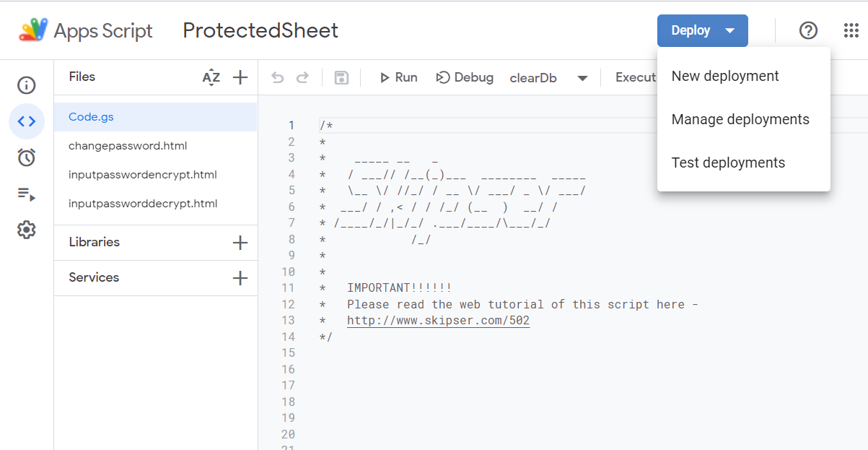Select Manage deployments menu item

pyautogui.click(x=740, y=119)
